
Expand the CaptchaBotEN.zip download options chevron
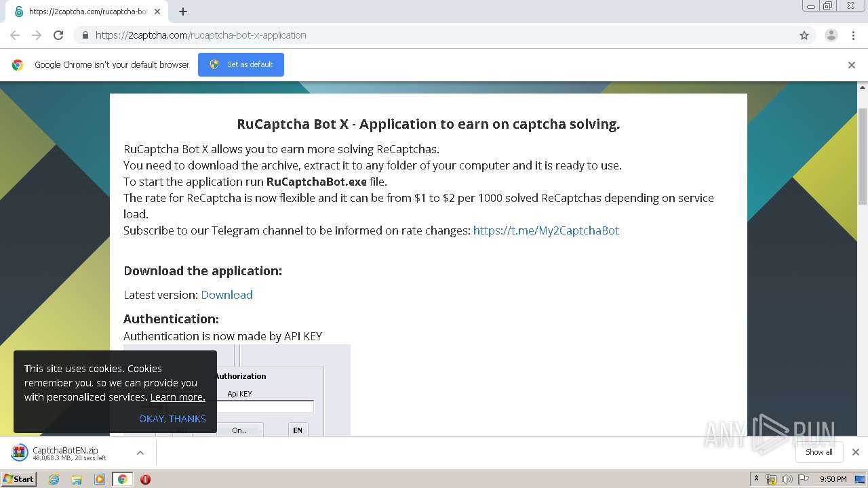click(140, 453)
